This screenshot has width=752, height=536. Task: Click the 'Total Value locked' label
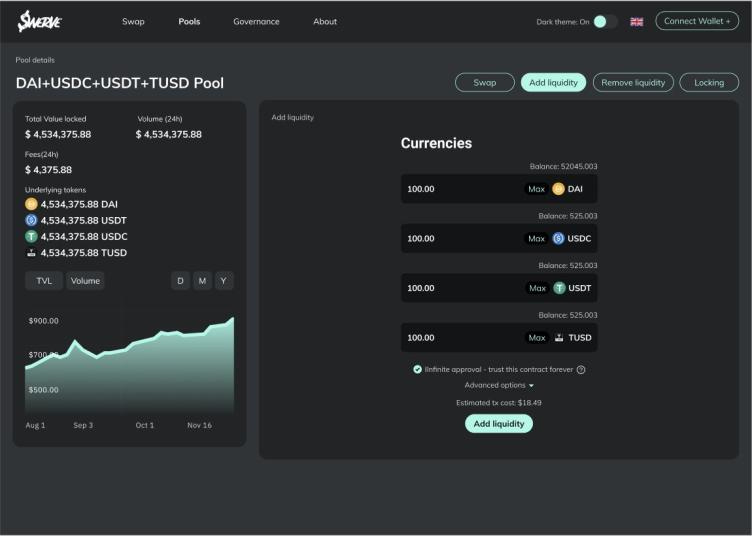pos(56,119)
